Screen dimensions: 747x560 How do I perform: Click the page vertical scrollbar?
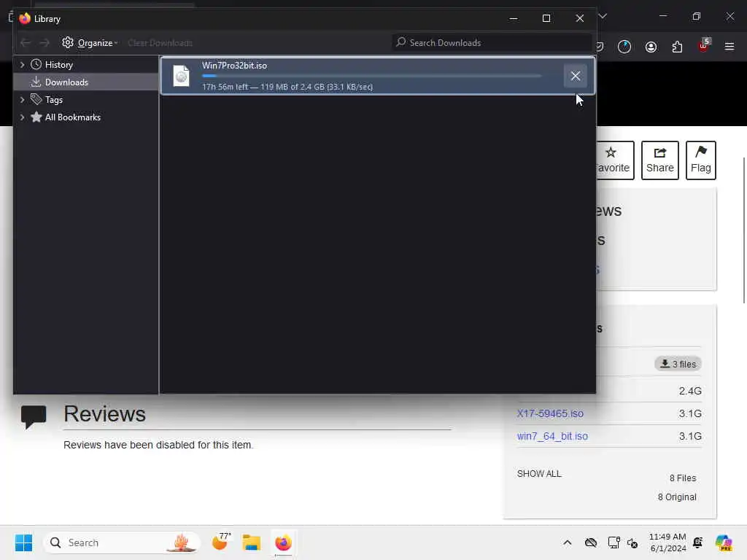tap(744, 230)
